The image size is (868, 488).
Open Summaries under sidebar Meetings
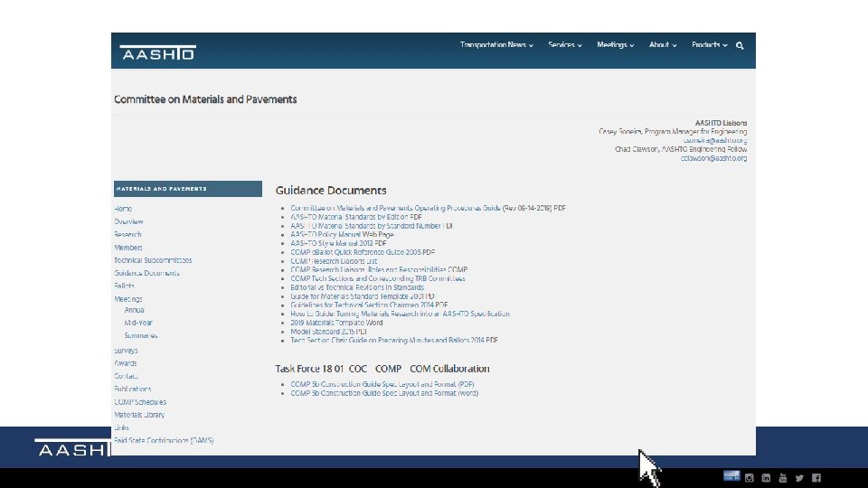click(141, 335)
